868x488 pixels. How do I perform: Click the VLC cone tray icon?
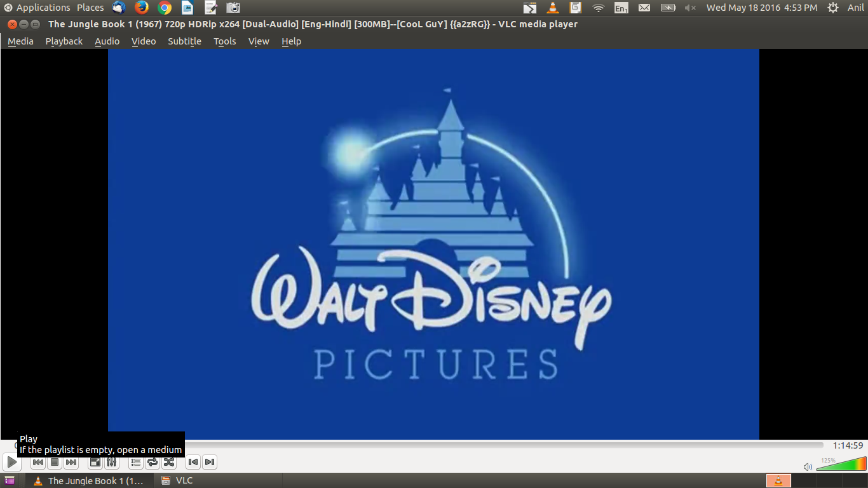pyautogui.click(x=553, y=8)
